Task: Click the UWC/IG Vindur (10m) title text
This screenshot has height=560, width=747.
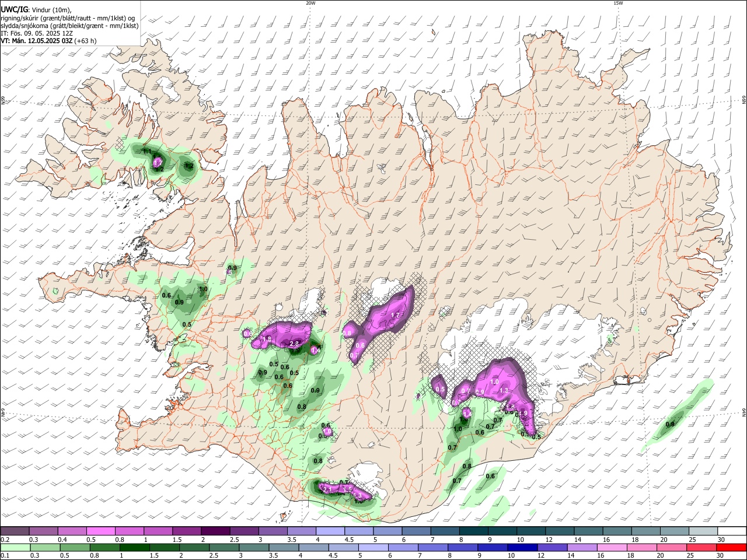Action: (36, 9)
